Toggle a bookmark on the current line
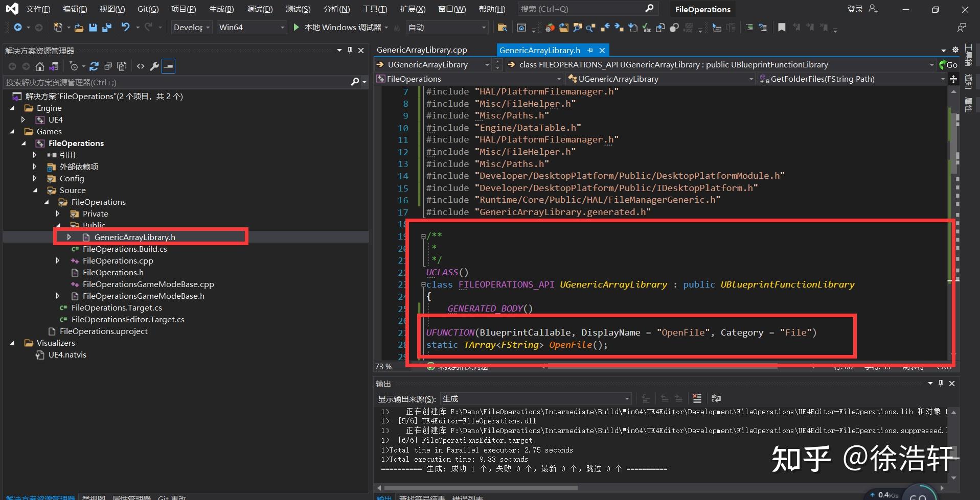The height and width of the screenshot is (500, 980). [781, 27]
